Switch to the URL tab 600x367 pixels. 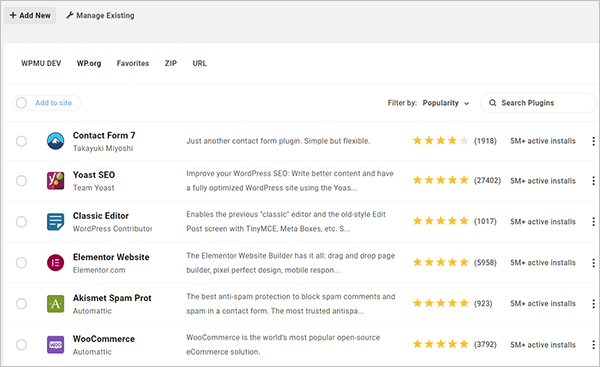coord(199,63)
